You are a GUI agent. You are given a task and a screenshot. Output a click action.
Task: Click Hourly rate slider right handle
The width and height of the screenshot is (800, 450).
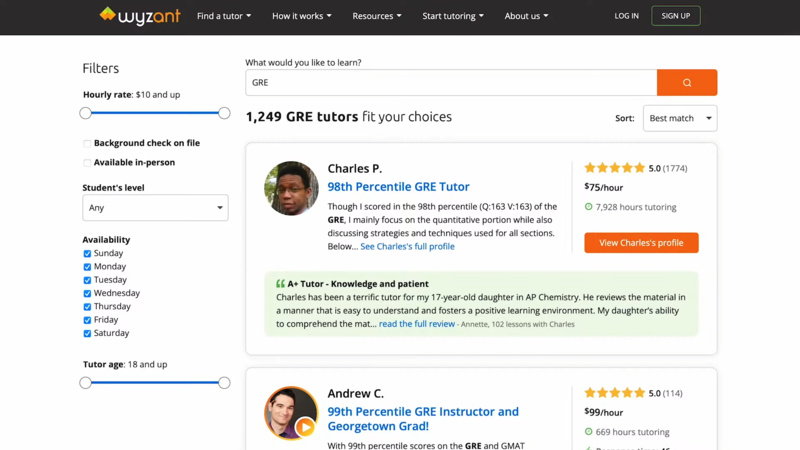pos(224,113)
